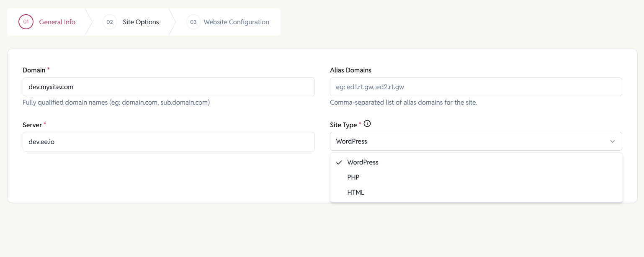Click the step 01 circle indicator

[26, 22]
